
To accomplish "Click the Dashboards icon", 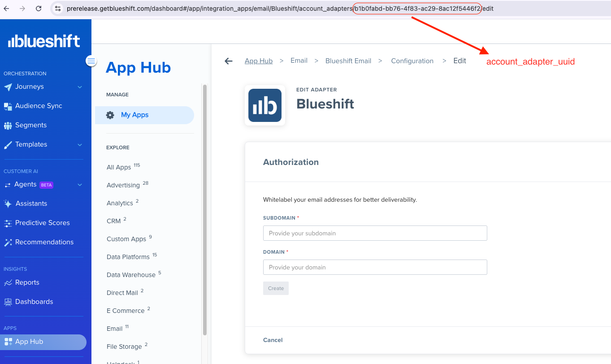I will coord(8,302).
